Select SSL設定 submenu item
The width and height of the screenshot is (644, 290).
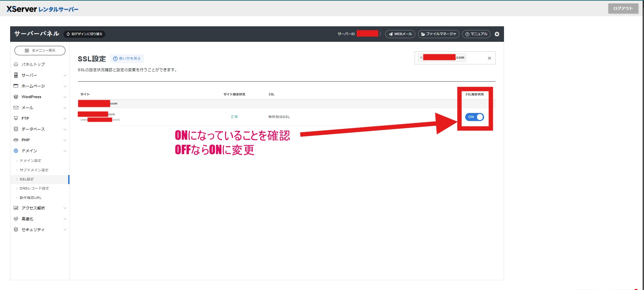coord(27,179)
